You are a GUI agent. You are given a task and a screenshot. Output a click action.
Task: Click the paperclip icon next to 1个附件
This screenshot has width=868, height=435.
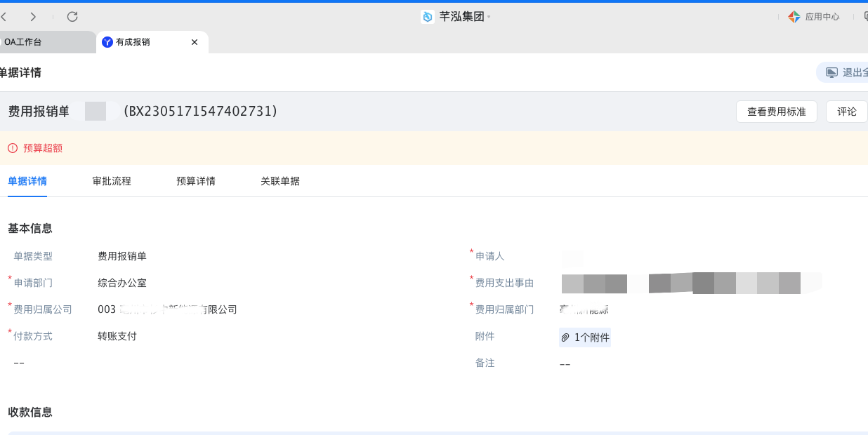click(x=566, y=337)
